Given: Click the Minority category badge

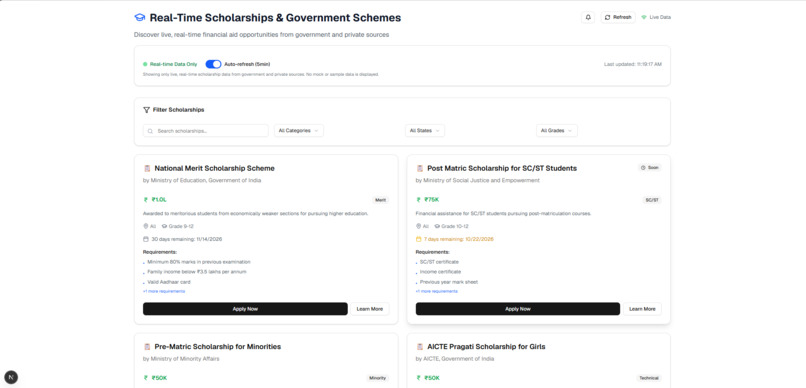Looking at the screenshot, I should pos(377,378).
